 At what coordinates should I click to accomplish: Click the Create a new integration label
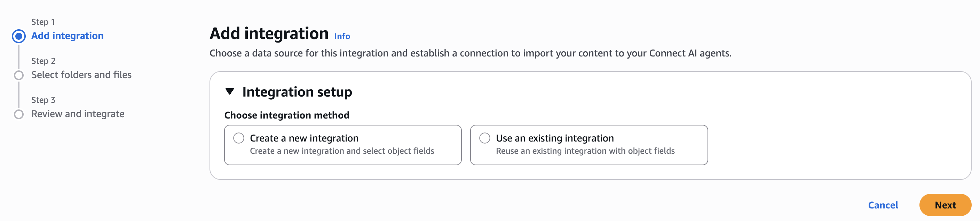click(304, 138)
